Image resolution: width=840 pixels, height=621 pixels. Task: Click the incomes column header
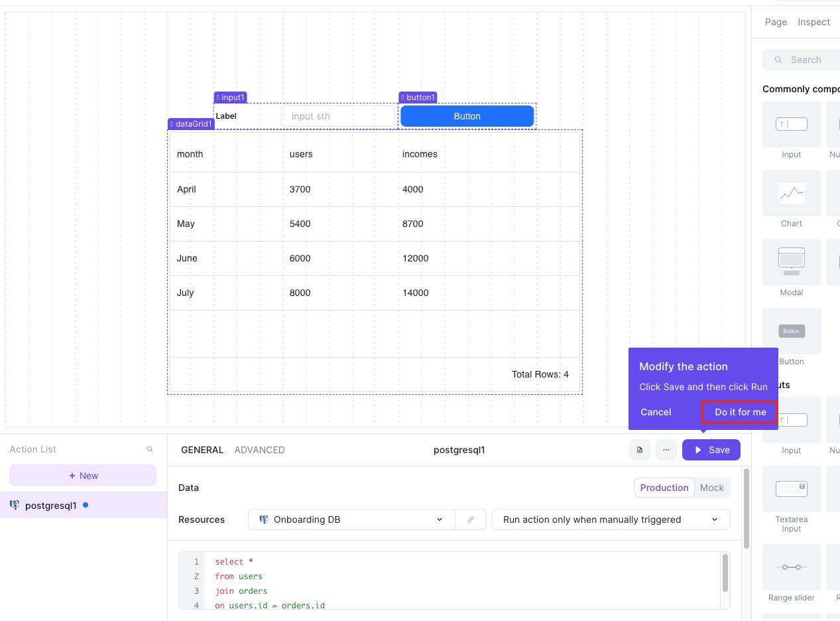point(420,154)
